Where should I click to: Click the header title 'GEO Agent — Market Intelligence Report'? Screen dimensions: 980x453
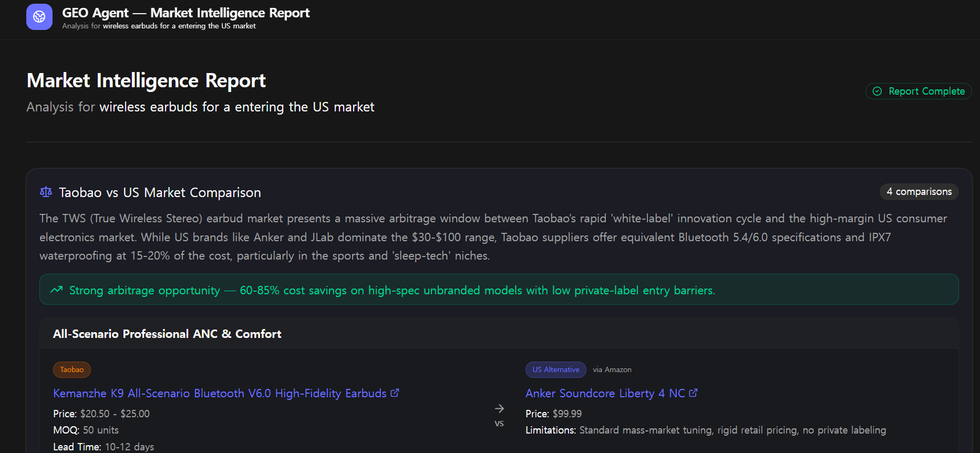186,13
